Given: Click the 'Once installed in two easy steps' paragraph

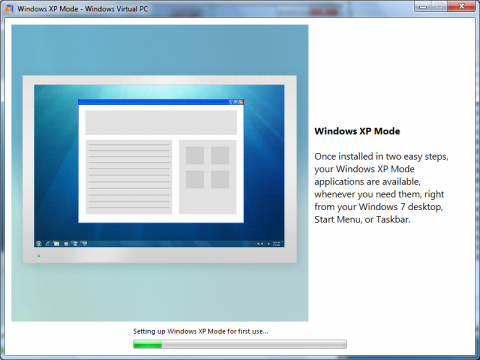Looking at the screenshot, I should (381, 188).
